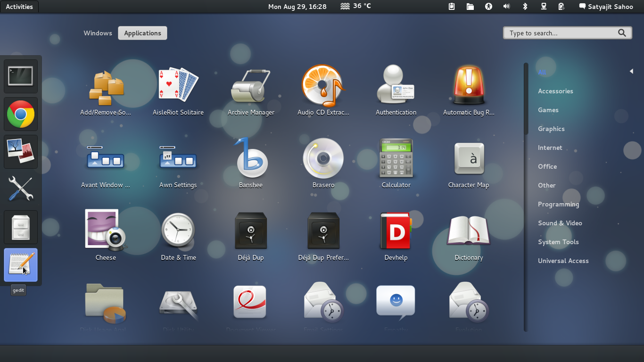Image resolution: width=644 pixels, height=362 pixels.
Task: Open the Dictionary application
Action: [469, 236]
